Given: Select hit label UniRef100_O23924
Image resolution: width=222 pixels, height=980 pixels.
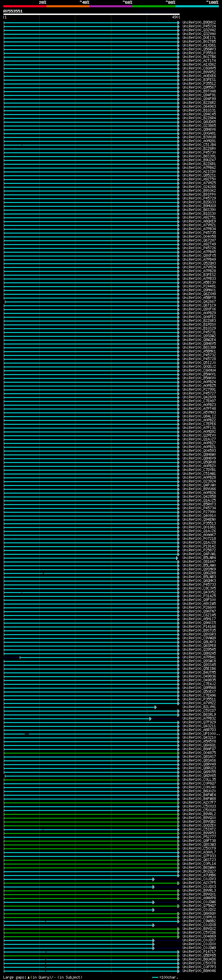Looking at the screenshot, I should tap(199, 481).
